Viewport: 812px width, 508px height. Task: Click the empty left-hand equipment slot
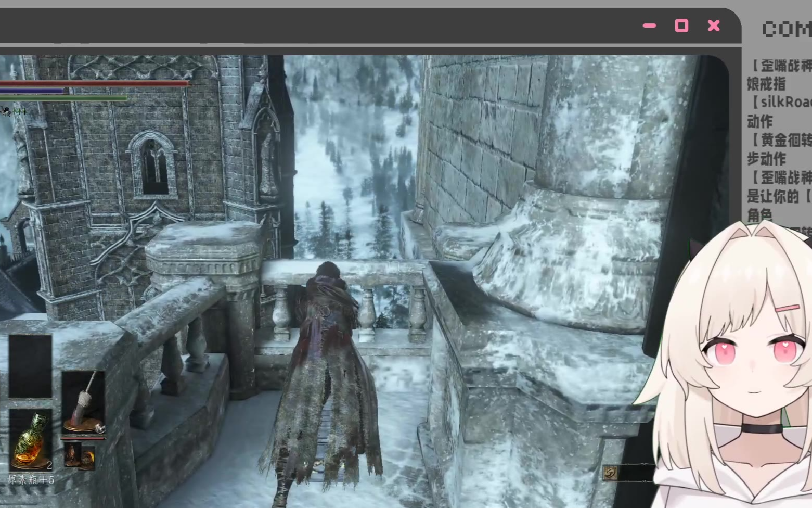pos(30,366)
